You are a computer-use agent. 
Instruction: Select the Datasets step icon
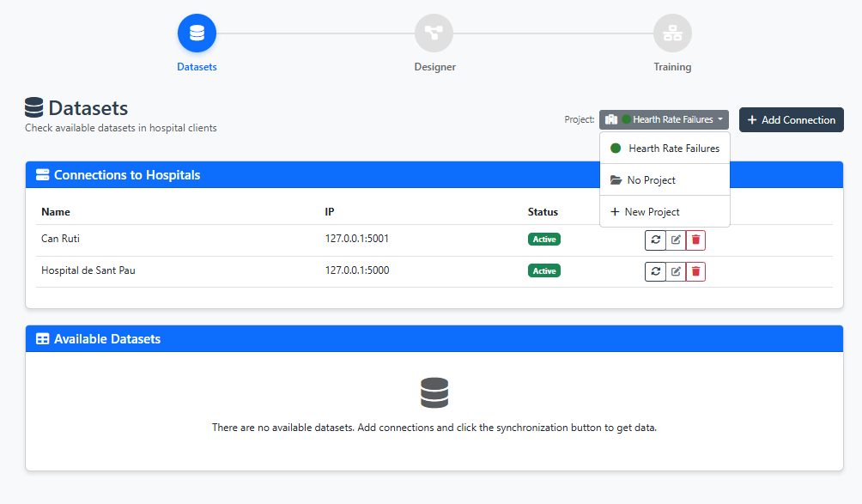[x=197, y=33]
